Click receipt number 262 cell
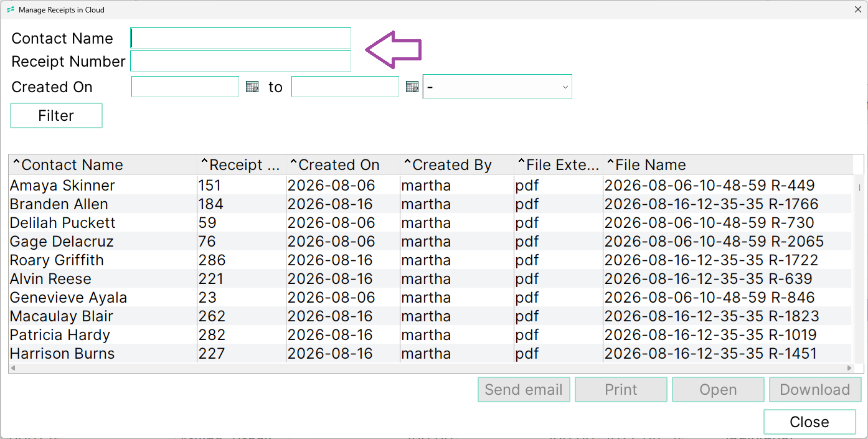 (242, 316)
